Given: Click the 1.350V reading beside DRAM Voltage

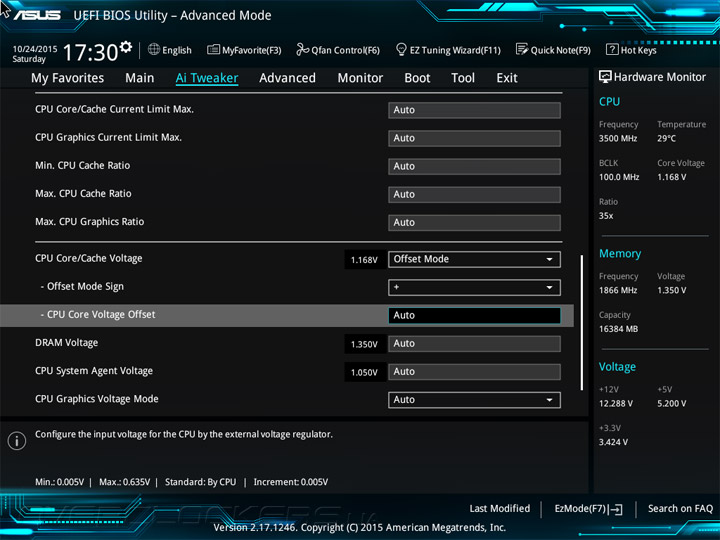Looking at the screenshot, I should point(364,344).
